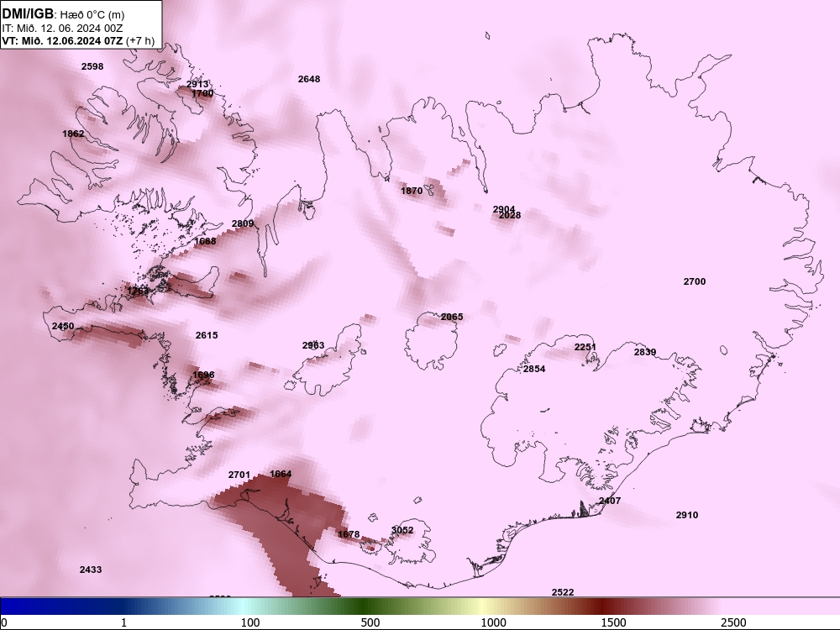The height and width of the screenshot is (630, 840).
Task: Click the 1500 tick label on the color scale
Action: [613, 623]
